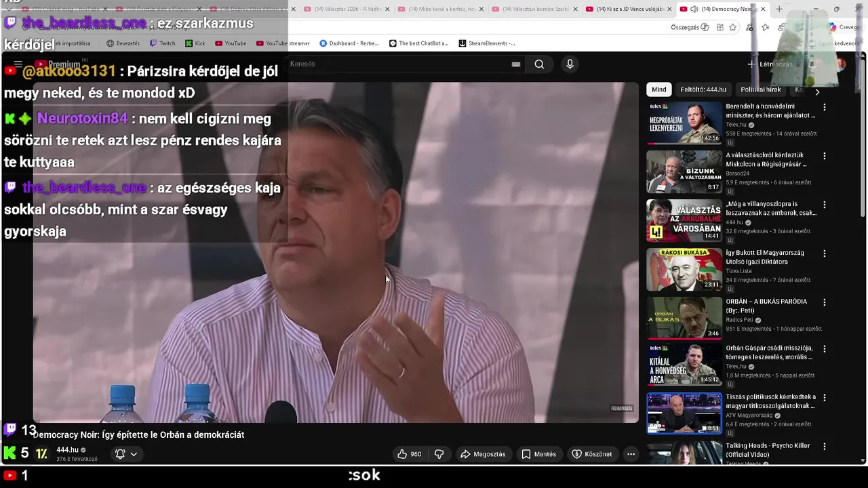
Task: Open menu for 'Így Bukott El Magyarország' video
Action: (x=825, y=253)
